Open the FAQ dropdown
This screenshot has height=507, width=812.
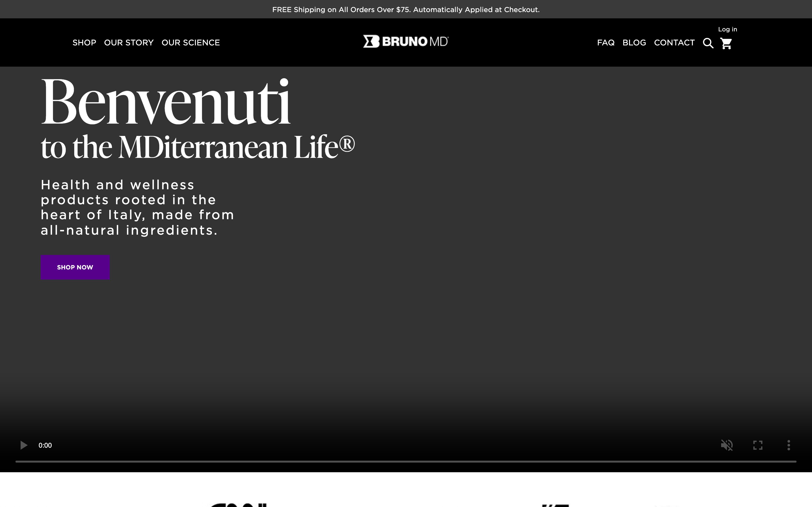point(605,42)
